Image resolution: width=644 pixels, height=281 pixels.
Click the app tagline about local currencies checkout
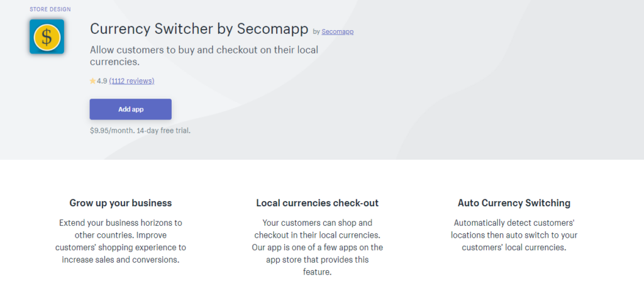204,56
